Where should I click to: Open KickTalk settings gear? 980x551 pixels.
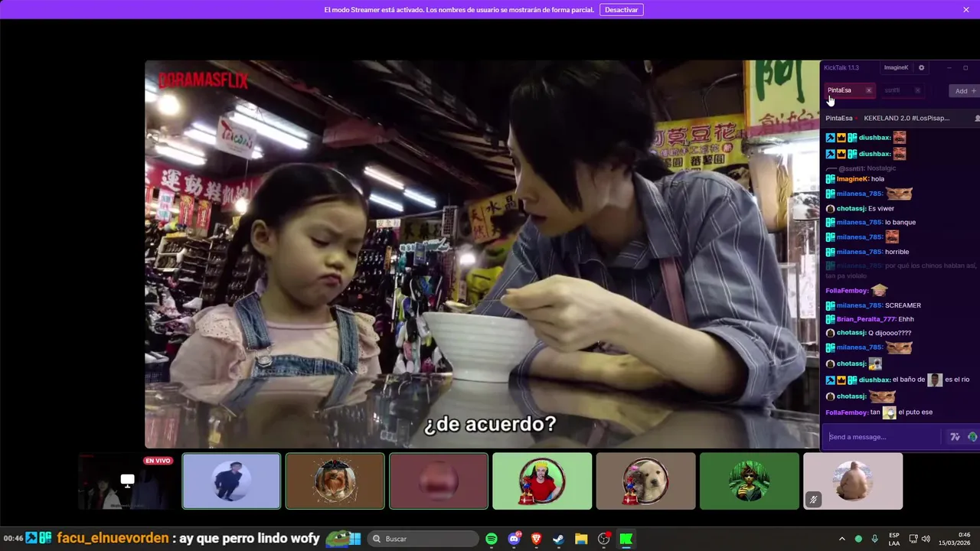[921, 67]
